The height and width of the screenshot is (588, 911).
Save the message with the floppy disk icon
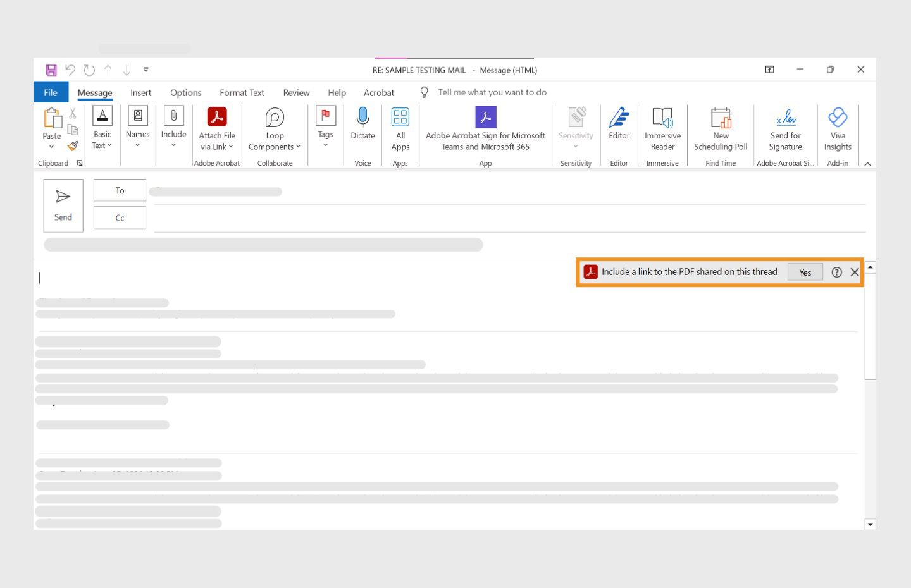point(51,70)
